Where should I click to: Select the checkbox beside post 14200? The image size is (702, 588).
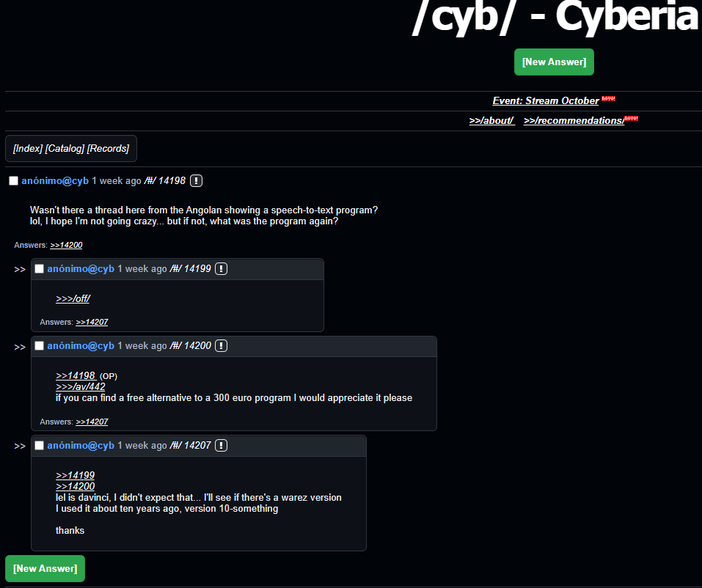(x=40, y=346)
